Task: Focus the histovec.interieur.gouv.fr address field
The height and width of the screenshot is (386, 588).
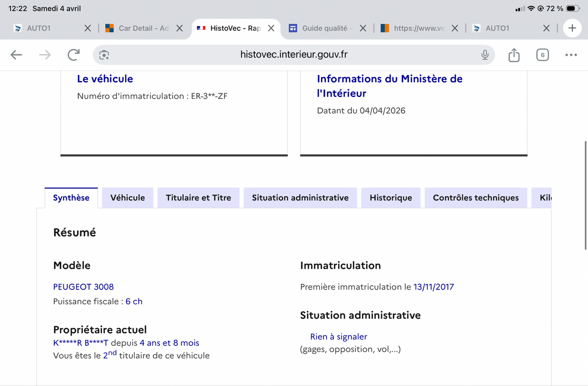Action: pyautogui.click(x=294, y=55)
